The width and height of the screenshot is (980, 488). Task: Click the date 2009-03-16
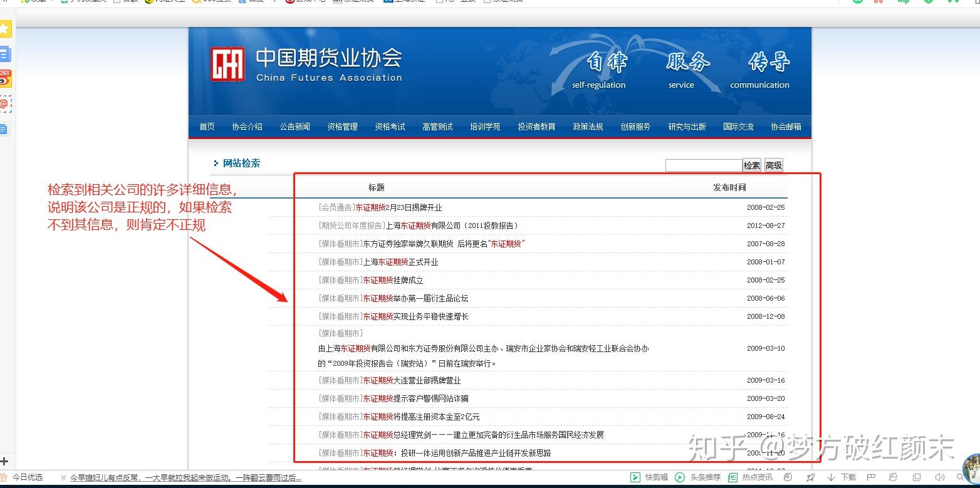[x=766, y=380]
